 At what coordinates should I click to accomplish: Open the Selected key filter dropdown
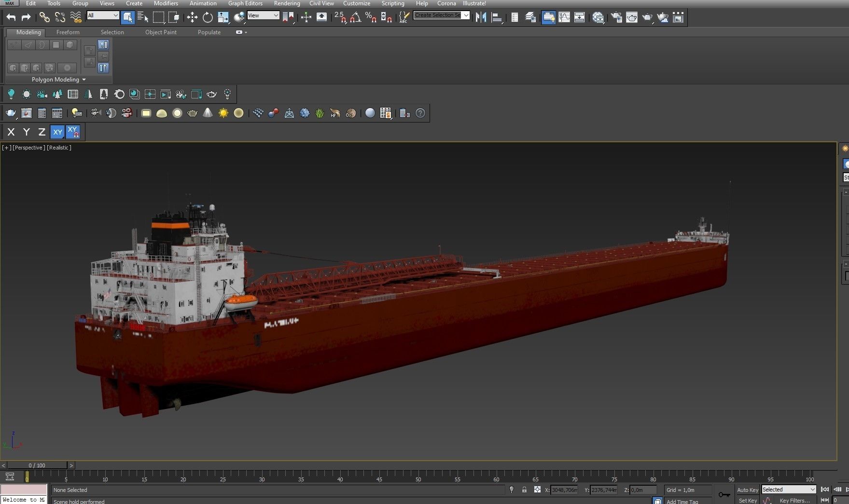coord(789,490)
